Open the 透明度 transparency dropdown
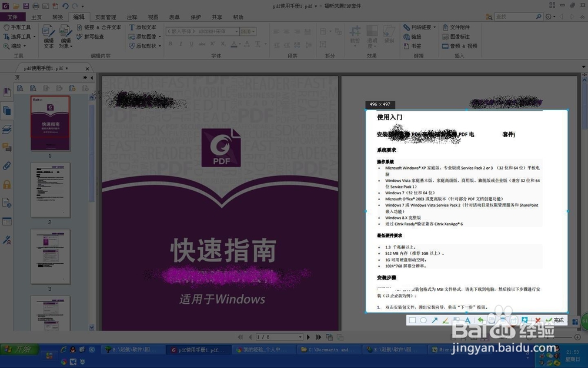Screen dimensions: 588x368 point(372,36)
